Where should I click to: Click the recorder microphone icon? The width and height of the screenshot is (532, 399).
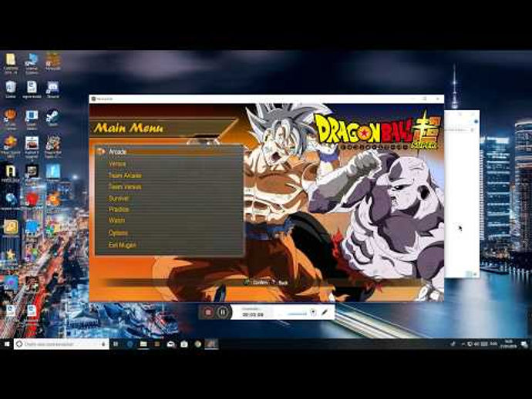coord(313,312)
